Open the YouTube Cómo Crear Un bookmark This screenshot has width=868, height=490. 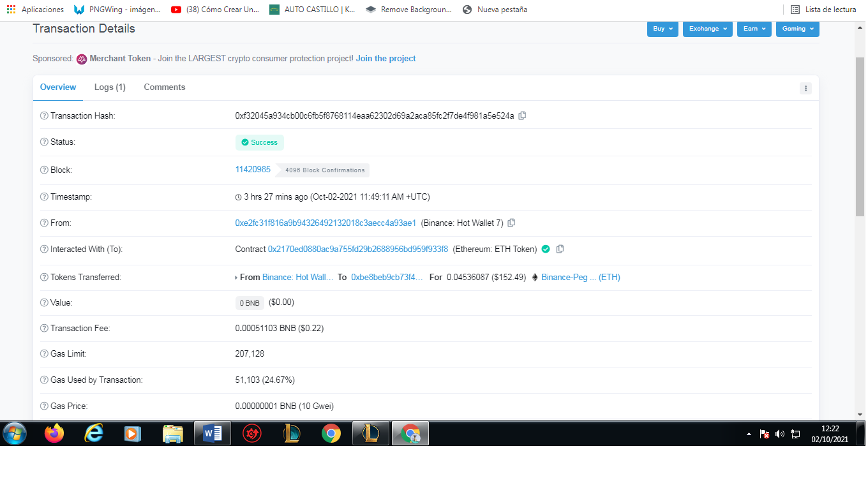[x=216, y=10]
